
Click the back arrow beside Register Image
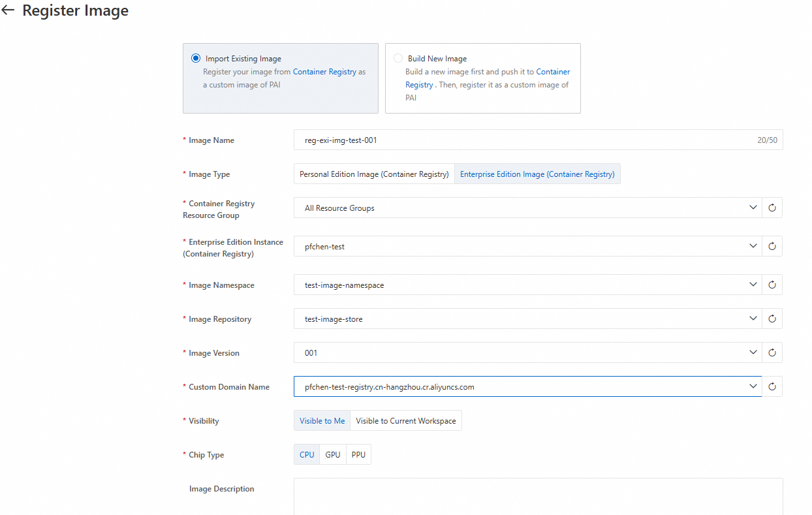8,10
